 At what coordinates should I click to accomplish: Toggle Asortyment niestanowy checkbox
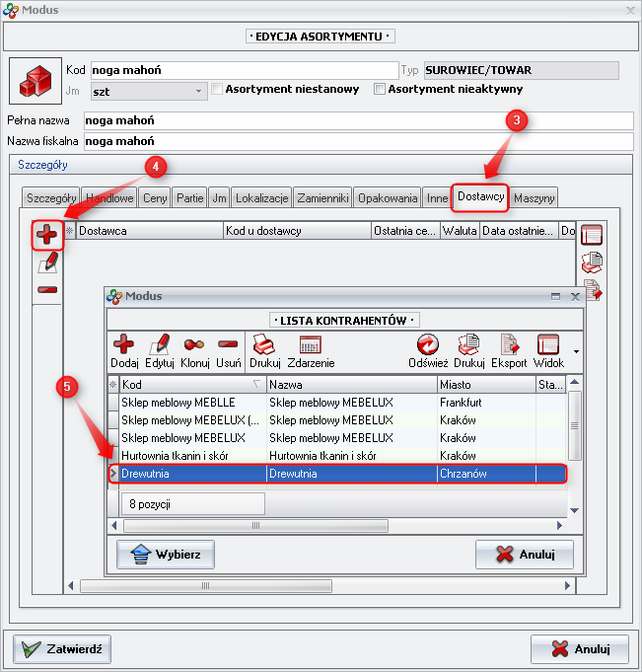(x=217, y=89)
